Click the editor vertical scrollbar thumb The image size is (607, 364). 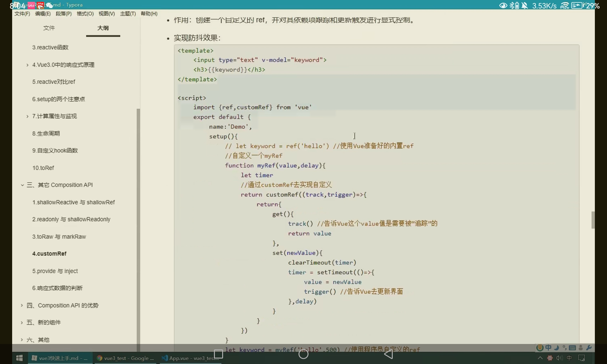(593, 220)
